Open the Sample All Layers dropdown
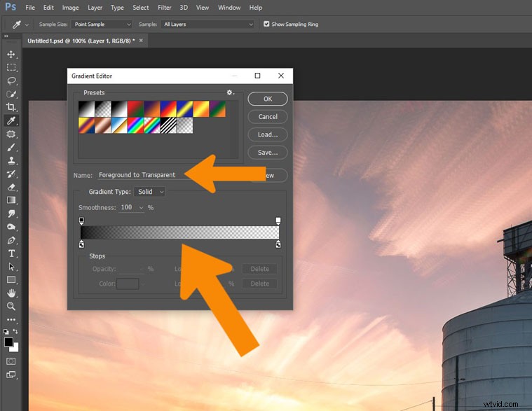This screenshot has height=411, width=532. [x=208, y=24]
